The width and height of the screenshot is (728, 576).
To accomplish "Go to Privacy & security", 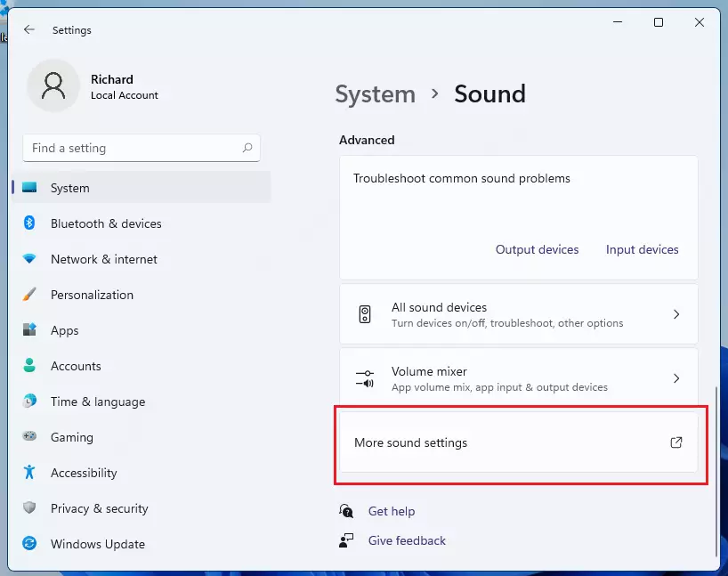I will pos(142,508).
